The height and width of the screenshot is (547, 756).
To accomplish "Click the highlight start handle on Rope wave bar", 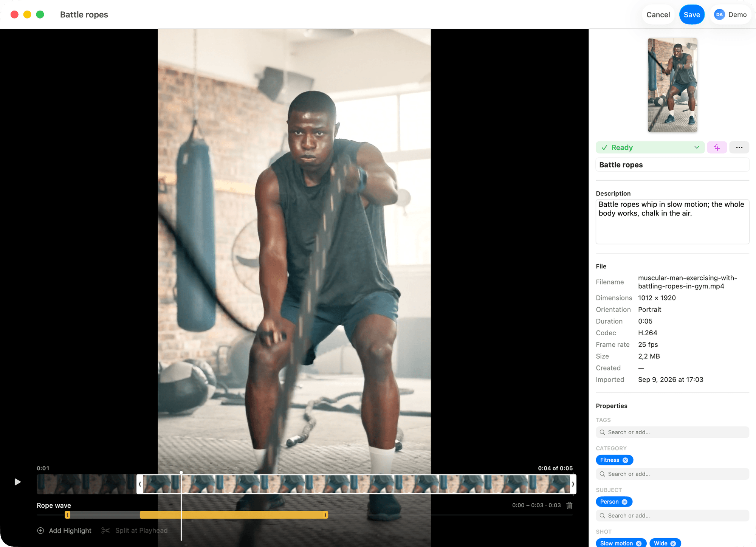I will click(x=68, y=515).
